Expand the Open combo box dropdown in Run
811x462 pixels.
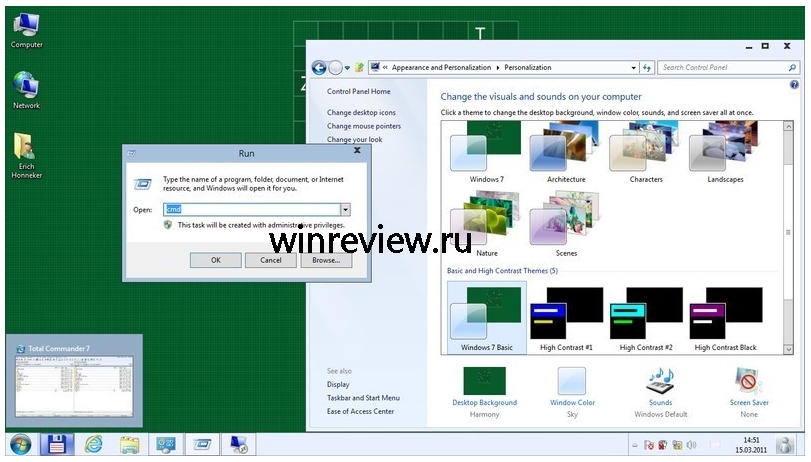pyautogui.click(x=345, y=210)
